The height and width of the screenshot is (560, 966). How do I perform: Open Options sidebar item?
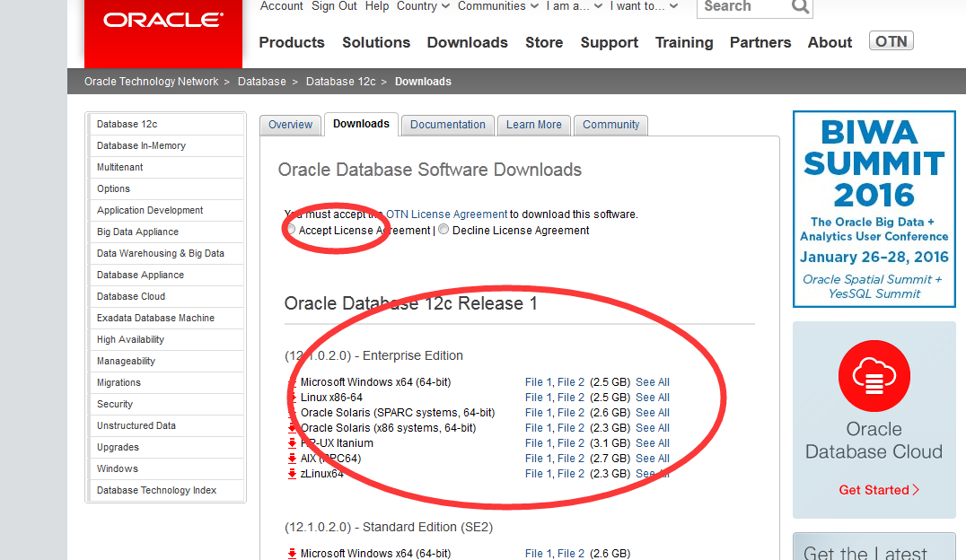[166, 188]
